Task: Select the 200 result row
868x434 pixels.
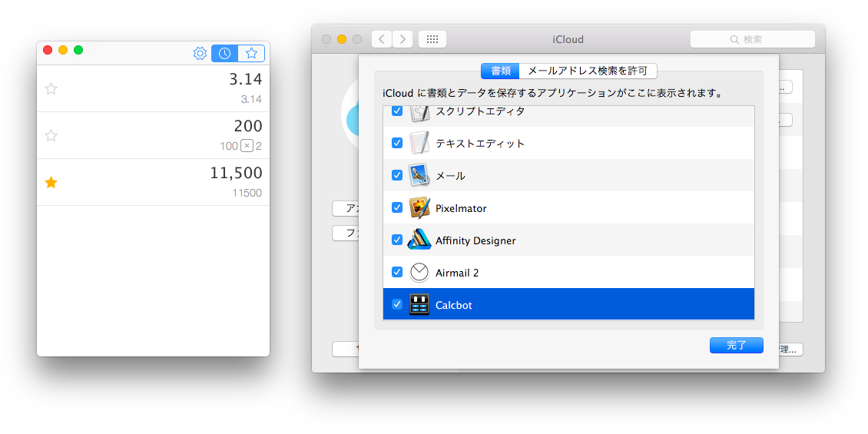Action: coord(154,136)
